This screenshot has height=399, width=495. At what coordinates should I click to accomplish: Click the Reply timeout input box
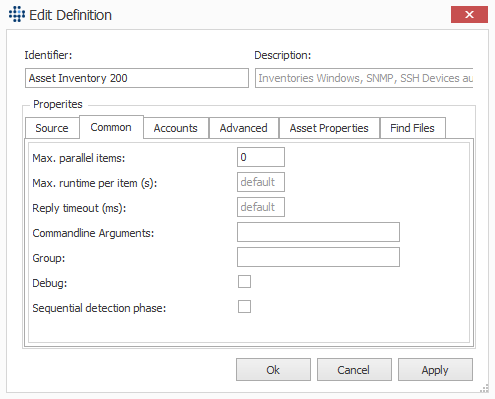pyautogui.click(x=261, y=207)
